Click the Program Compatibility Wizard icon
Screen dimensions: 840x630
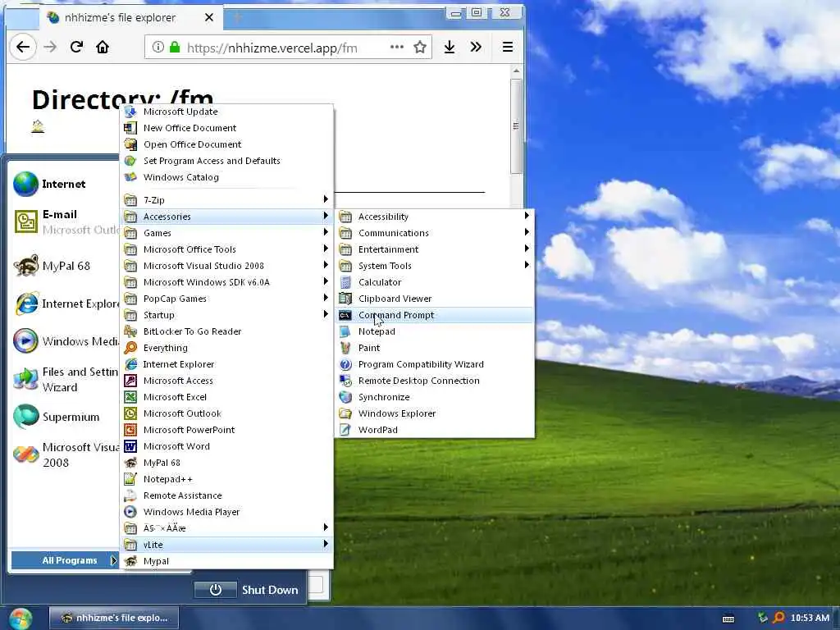coord(345,365)
